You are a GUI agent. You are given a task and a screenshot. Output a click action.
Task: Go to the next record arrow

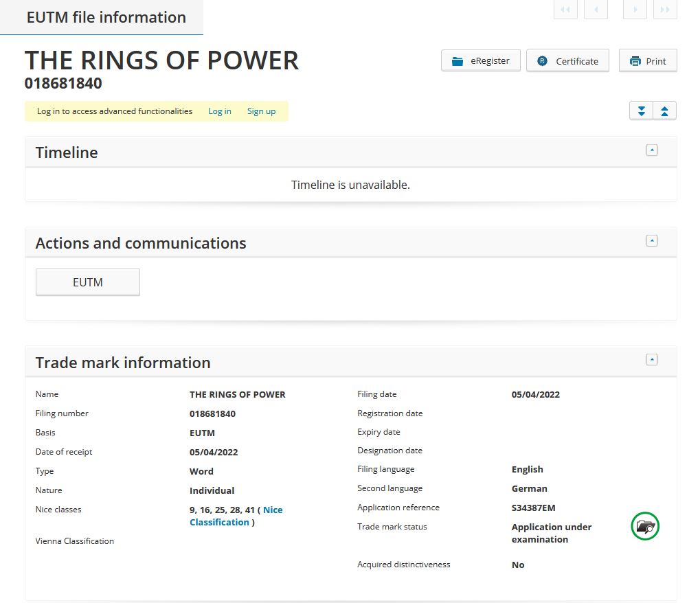point(635,10)
